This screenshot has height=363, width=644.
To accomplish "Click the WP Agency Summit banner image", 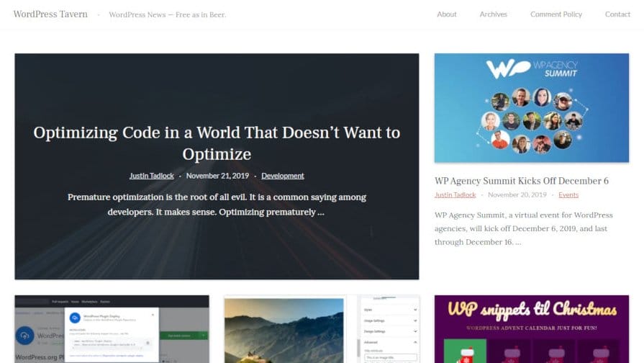I will click(531, 108).
